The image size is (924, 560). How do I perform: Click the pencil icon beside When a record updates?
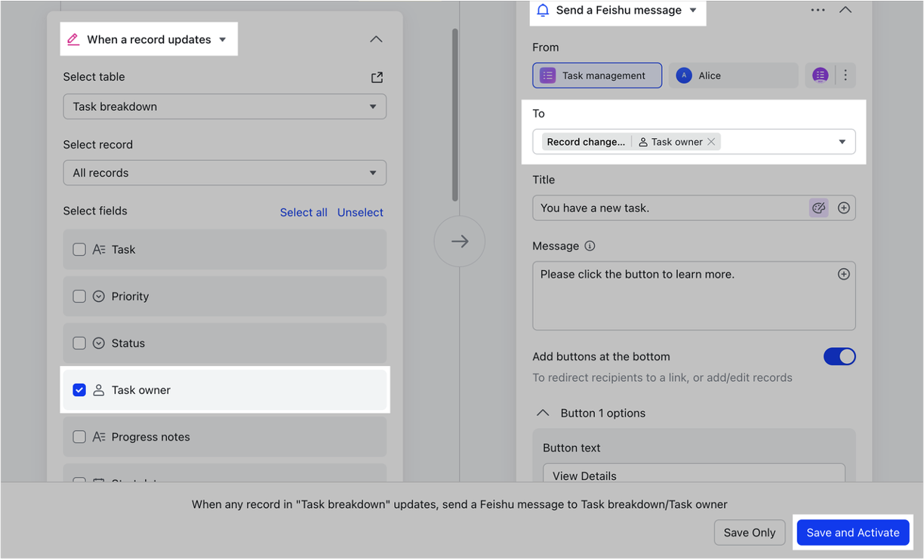pyautogui.click(x=75, y=38)
